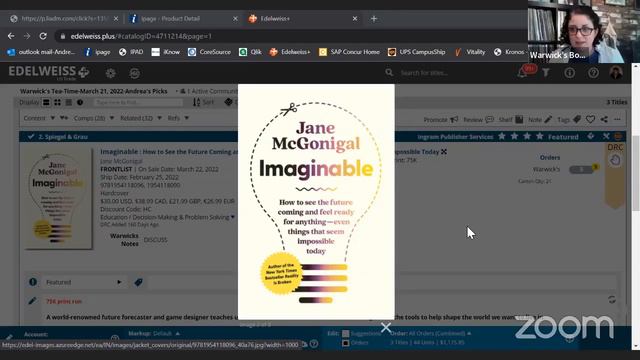Expand the Featured priority arrow
The image size is (640, 360).
pos(119,282)
